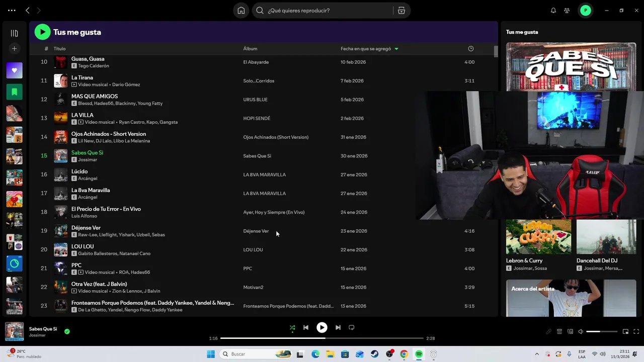The image size is (644, 362).
Task: Open Windows Start button in taskbar
Action: (x=211, y=354)
